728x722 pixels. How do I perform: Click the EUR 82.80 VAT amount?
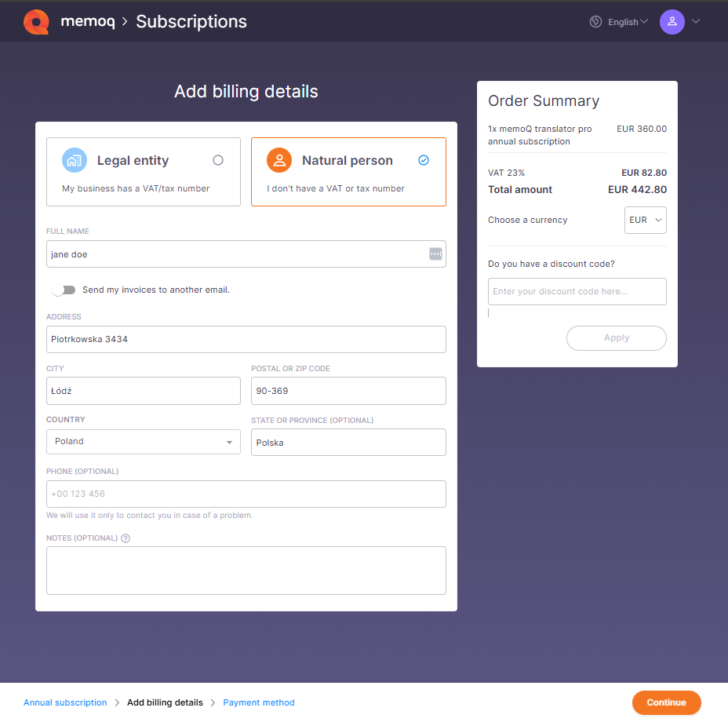click(x=644, y=173)
